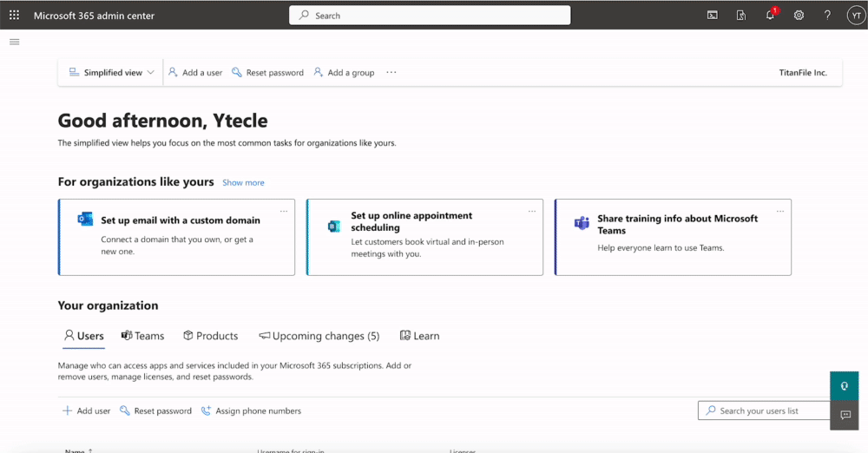
Task: Click Reset password in the top toolbar
Action: [268, 73]
